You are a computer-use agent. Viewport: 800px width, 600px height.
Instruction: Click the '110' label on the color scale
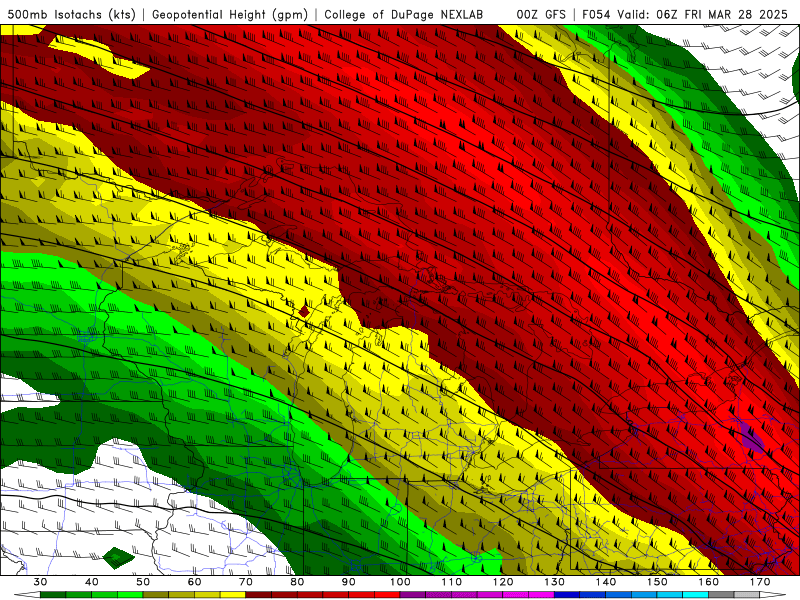click(452, 582)
